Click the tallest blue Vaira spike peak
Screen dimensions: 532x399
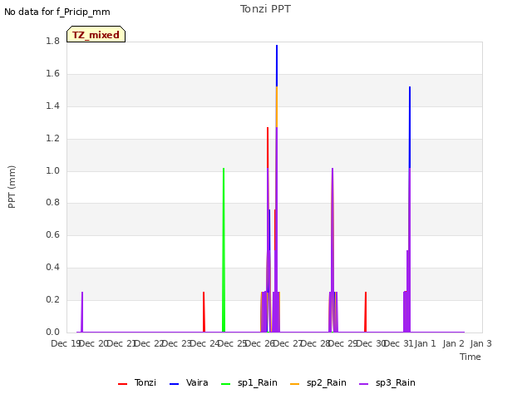(x=277, y=47)
